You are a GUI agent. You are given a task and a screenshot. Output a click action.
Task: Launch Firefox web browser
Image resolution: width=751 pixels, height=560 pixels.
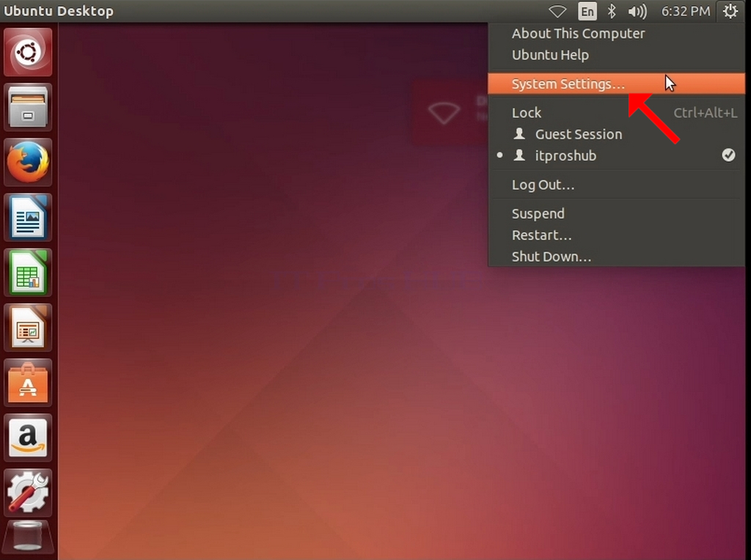click(28, 162)
